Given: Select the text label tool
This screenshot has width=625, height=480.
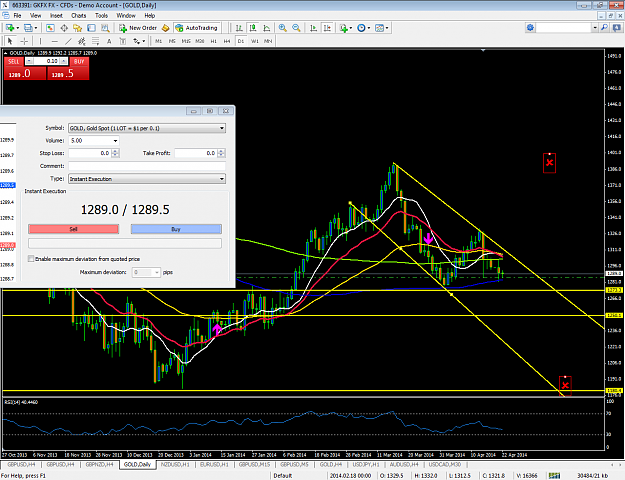Looking at the screenshot, I should pyautogui.click(x=123, y=41).
